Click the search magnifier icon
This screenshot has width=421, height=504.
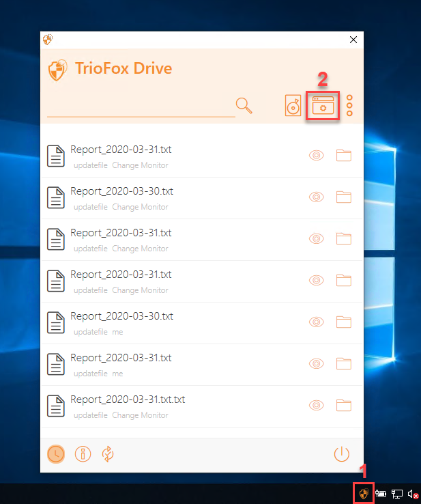pos(244,106)
